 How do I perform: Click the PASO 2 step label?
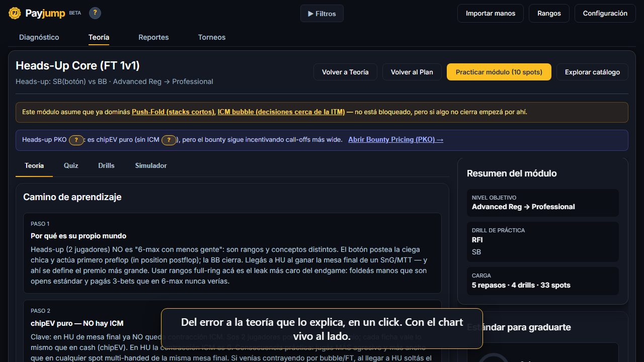tap(41, 311)
